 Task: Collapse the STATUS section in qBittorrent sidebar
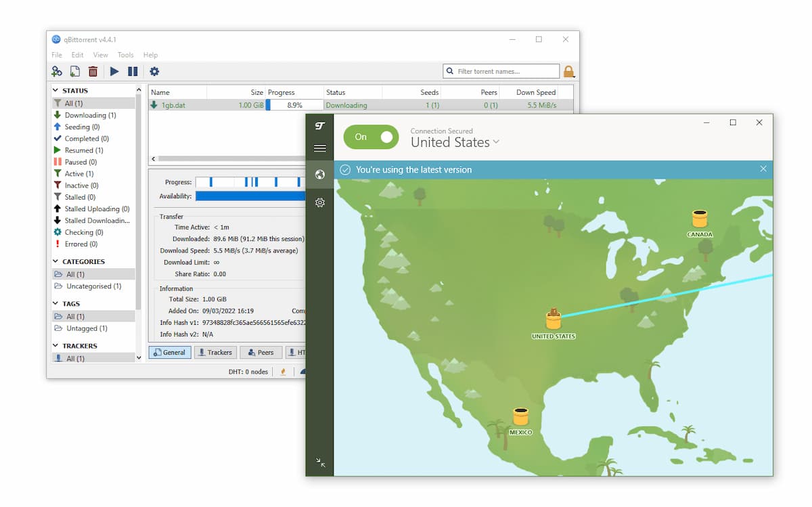[56, 91]
